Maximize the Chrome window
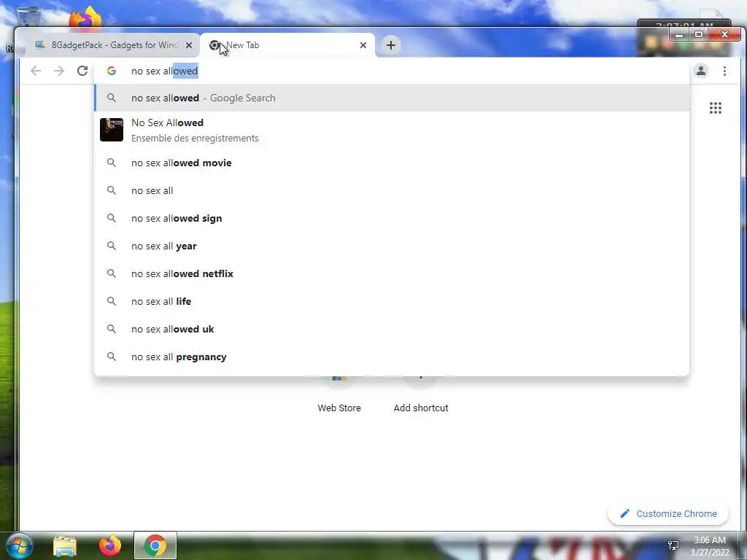The height and width of the screenshot is (560, 747). point(698,35)
